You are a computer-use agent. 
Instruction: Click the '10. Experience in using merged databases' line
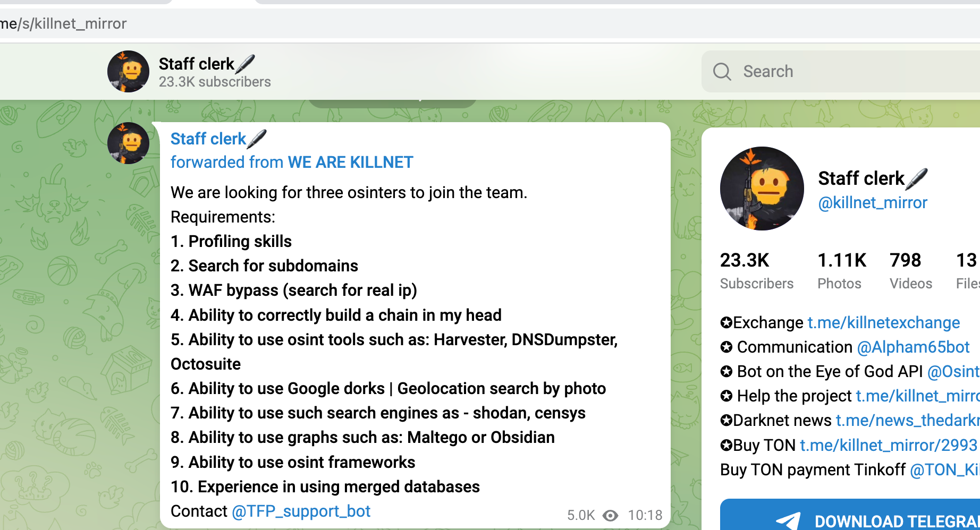coord(325,486)
